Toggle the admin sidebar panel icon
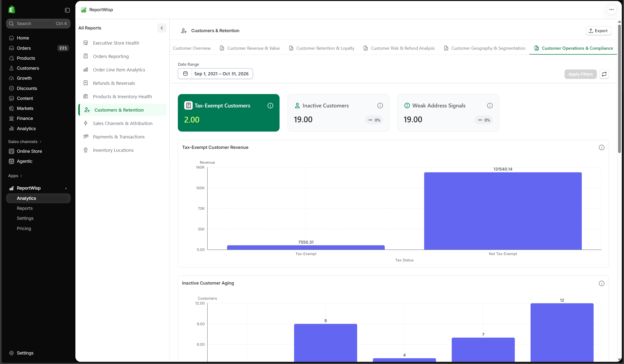This screenshot has width=624, height=364. click(x=67, y=10)
